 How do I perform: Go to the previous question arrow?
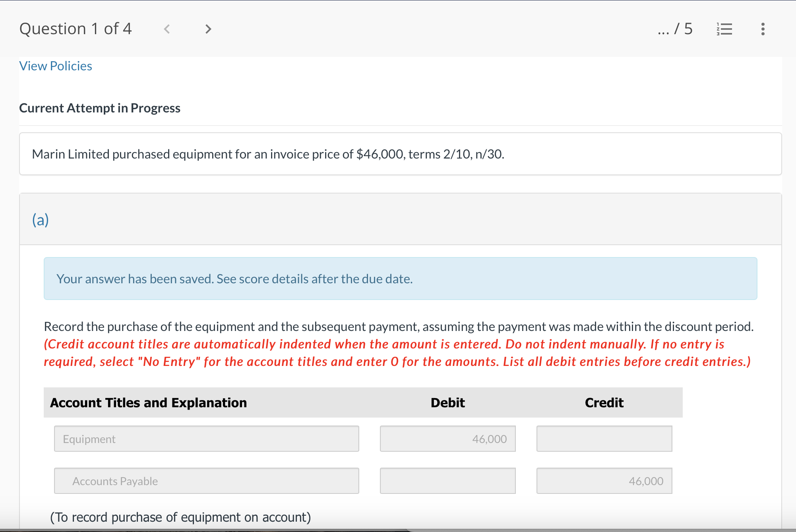pyautogui.click(x=167, y=29)
